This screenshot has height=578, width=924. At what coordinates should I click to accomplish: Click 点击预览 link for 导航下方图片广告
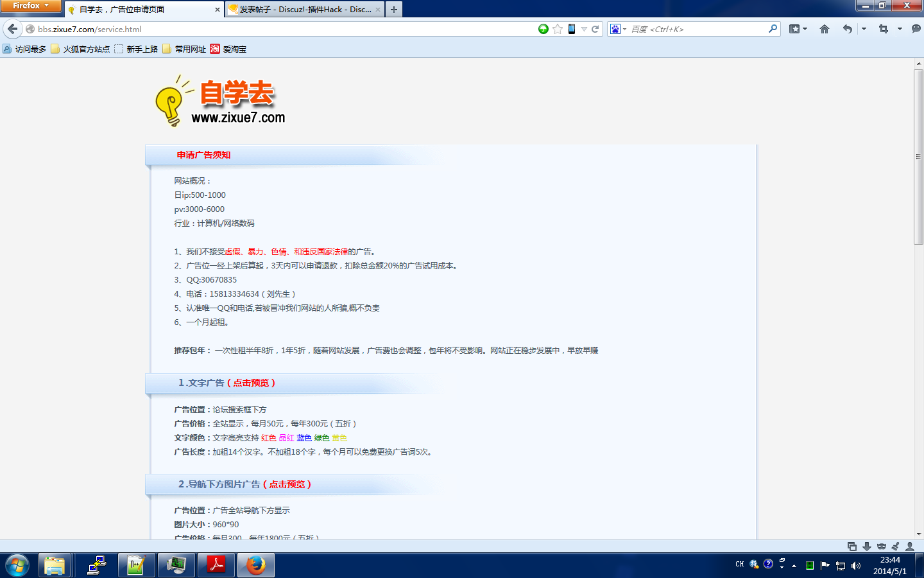coord(287,484)
